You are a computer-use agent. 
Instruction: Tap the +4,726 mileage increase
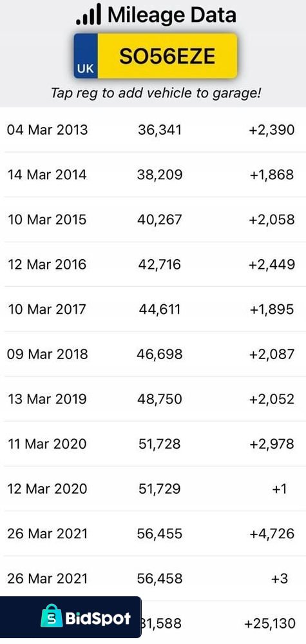point(272,534)
